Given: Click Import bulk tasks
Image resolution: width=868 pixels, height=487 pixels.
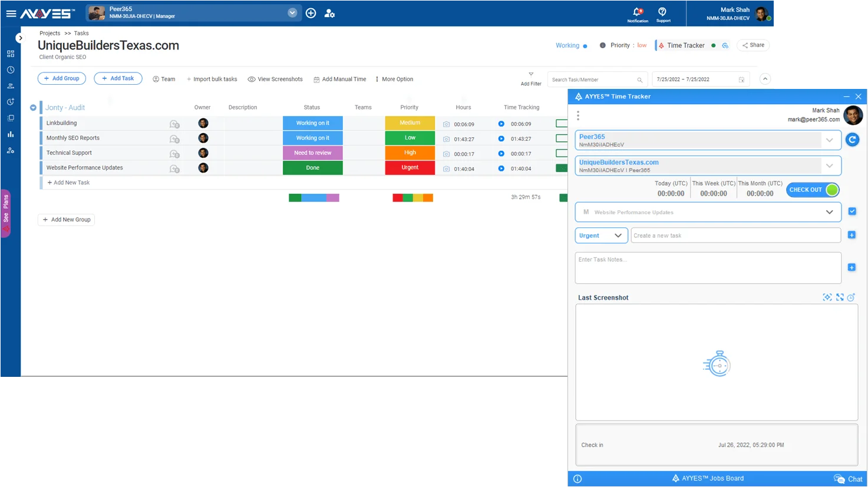Looking at the screenshot, I should (x=212, y=79).
